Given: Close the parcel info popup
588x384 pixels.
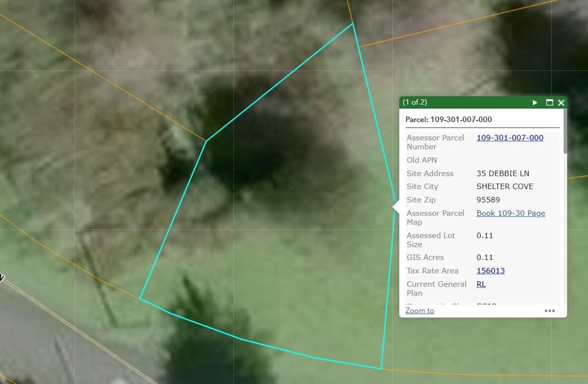Looking at the screenshot, I should click(561, 102).
